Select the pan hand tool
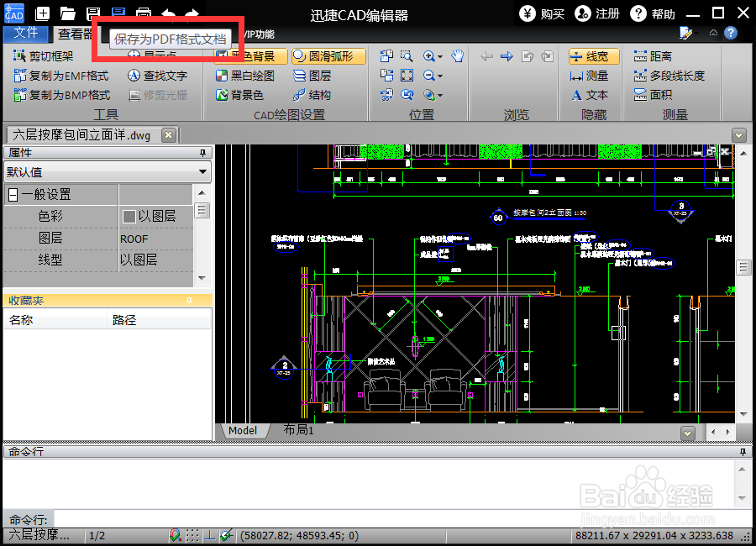 click(x=458, y=56)
